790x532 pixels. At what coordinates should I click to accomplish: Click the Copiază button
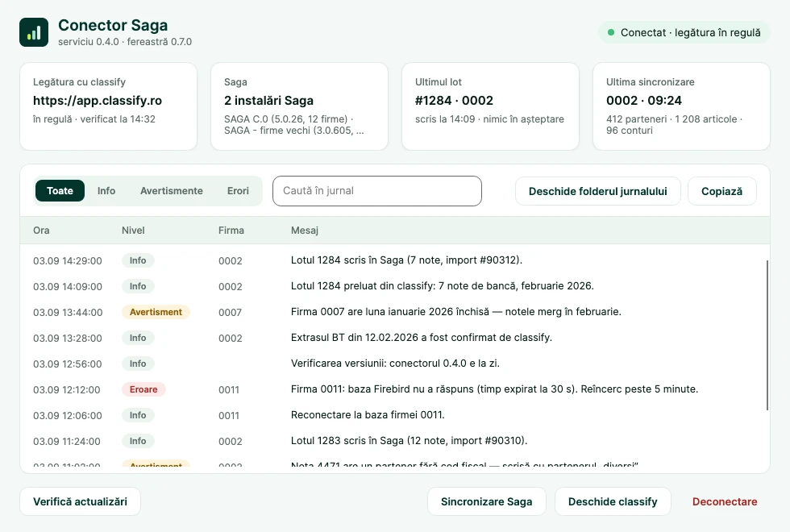(721, 191)
